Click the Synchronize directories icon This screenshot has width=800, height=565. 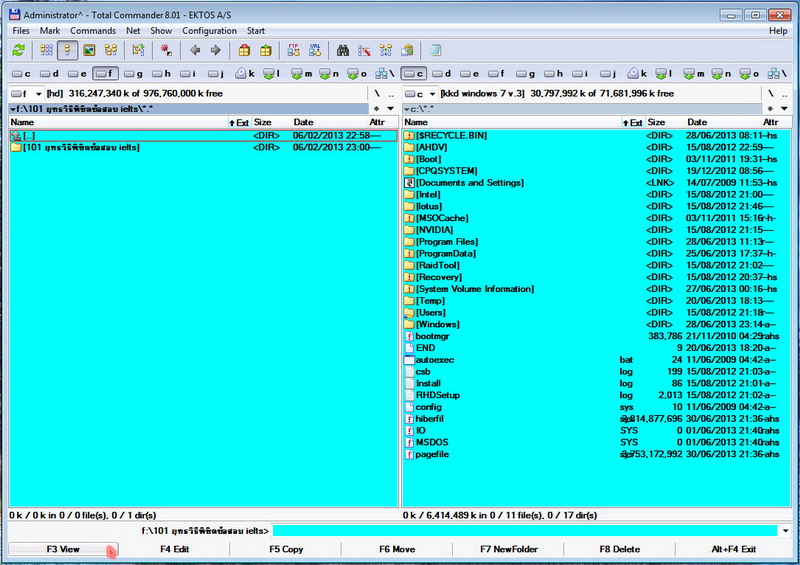(x=386, y=50)
